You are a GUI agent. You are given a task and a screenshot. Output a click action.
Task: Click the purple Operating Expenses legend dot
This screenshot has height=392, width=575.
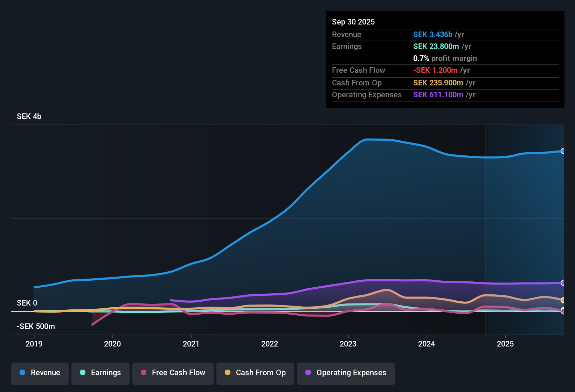pos(308,373)
